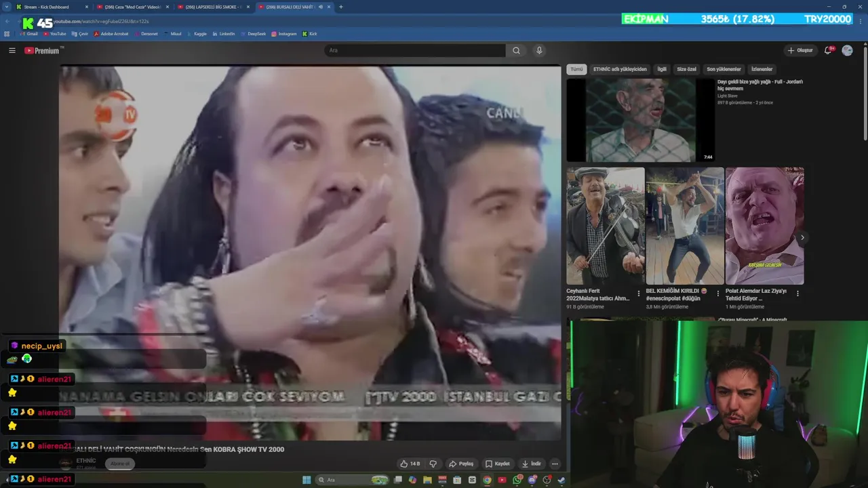
Task: Click the Abone ol subscribe button
Action: pyautogui.click(x=119, y=464)
